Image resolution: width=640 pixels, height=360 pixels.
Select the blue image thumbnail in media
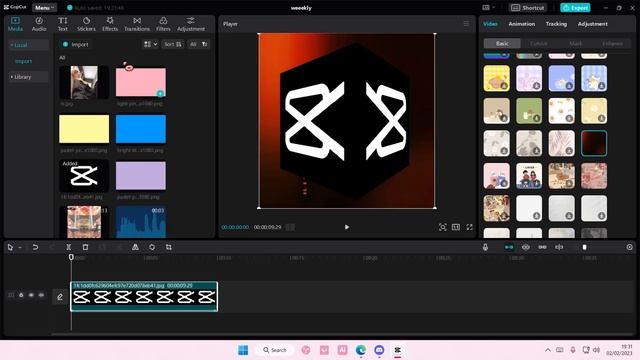pyautogui.click(x=141, y=129)
